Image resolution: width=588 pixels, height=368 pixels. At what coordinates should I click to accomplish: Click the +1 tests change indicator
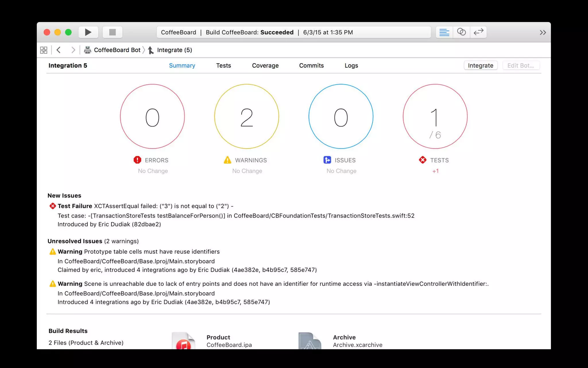435,171
